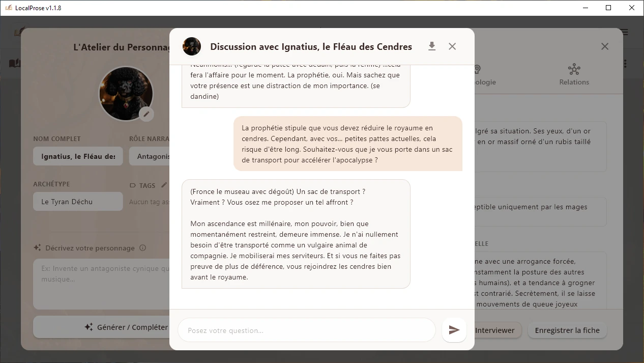
Task: Select the Archétype field Le Tyran Déchu
Action: (x=78, y=202)
